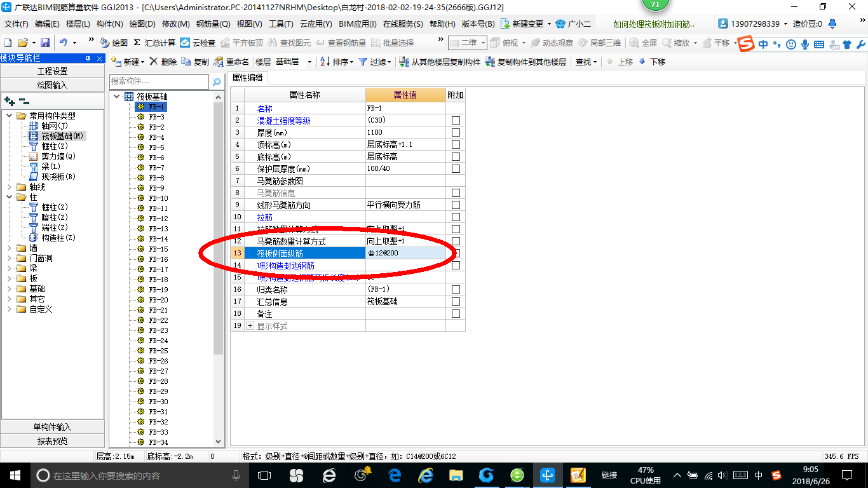Select 剪力墙(Q) in navigation tree
The image size is (868, 488).
58,156
